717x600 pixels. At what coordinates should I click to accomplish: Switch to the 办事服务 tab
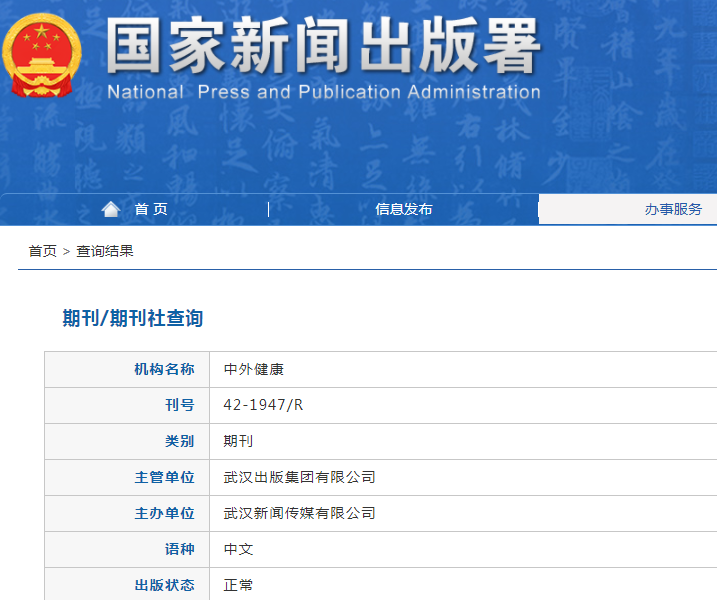click(x=673, y=209)
